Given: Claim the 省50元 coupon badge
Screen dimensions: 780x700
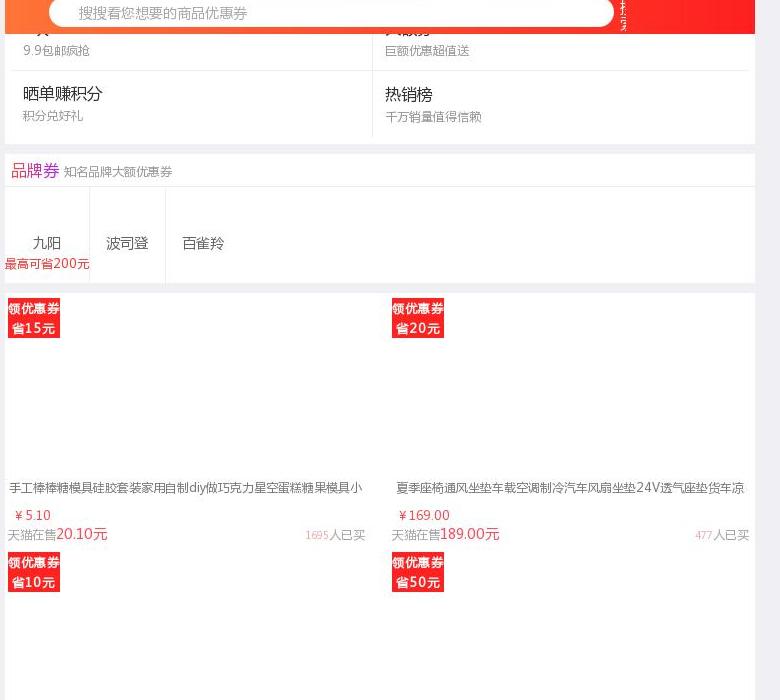Looking at the screenshot, I should point(418,572).
